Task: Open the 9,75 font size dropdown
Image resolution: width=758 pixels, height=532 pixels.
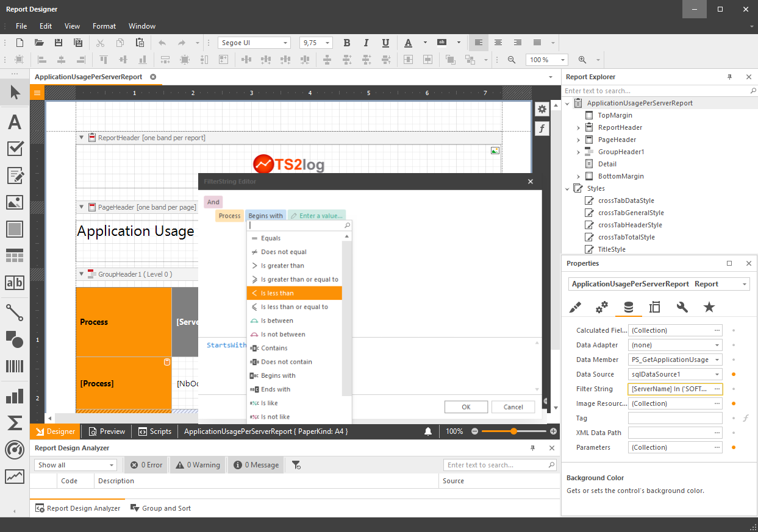Action: pos(327,43)
